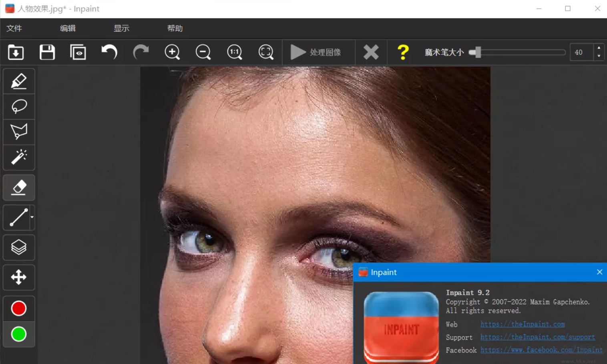Open the Clone Stamp tool
The height and width of the screenshot is (364, 607).
pos(19,247)
